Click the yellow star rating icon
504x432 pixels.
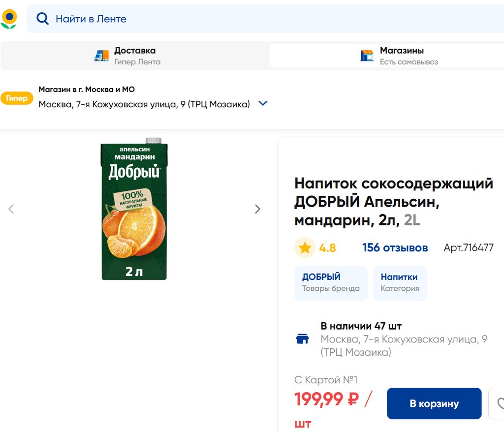(305, 248)
